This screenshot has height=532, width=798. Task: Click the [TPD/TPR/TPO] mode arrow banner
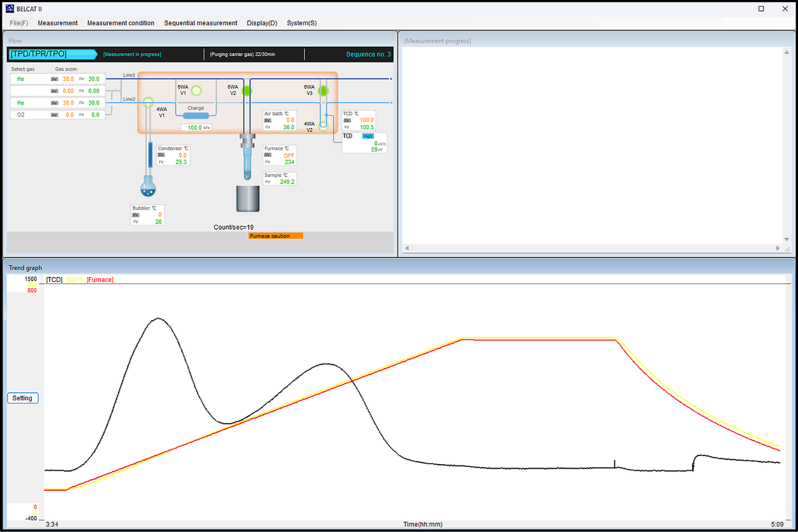coord(52,54)
